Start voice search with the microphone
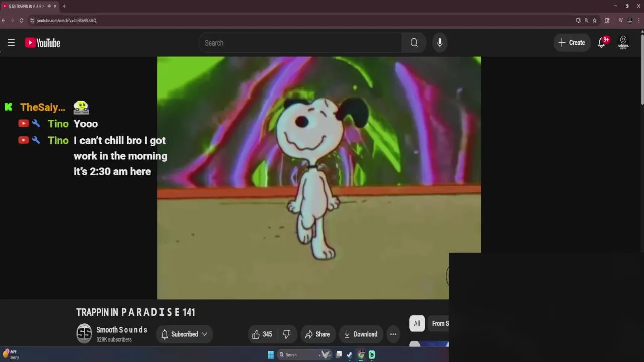The width and height of the screenshot is (644, 362). (x=440, y=43)
